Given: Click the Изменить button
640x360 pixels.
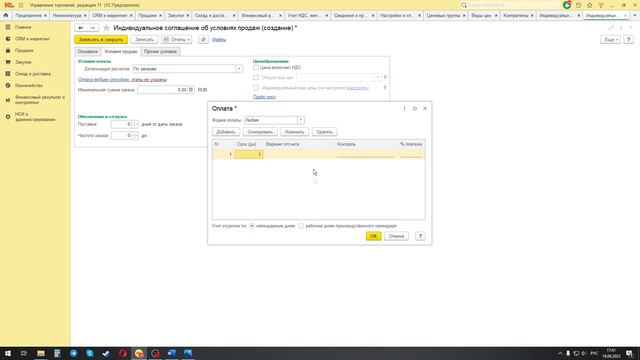Looking at the screenshot, I should tap(294, 132).
